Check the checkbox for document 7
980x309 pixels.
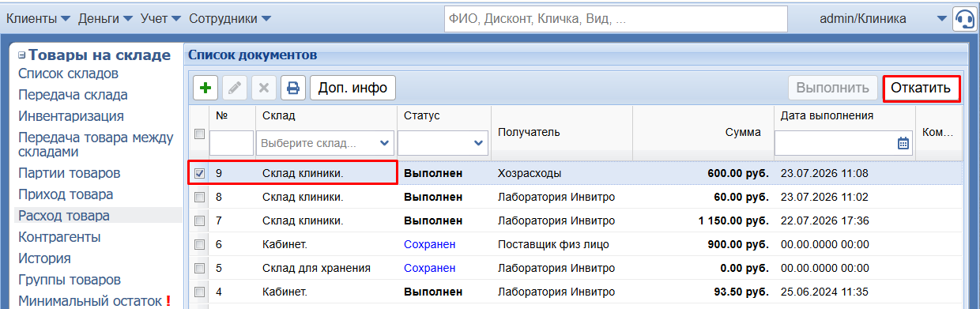click(200, 220)
